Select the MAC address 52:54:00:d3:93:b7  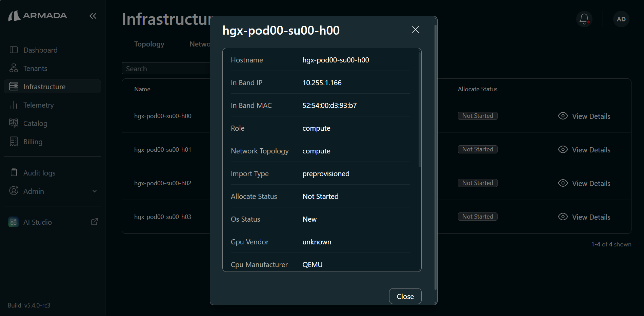[329, 105]
